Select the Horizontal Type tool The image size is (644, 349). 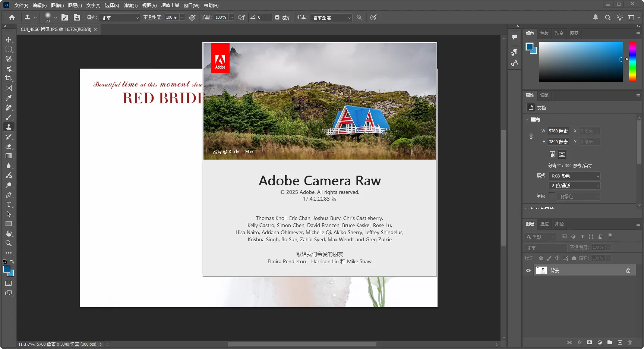tap(9, 204)
